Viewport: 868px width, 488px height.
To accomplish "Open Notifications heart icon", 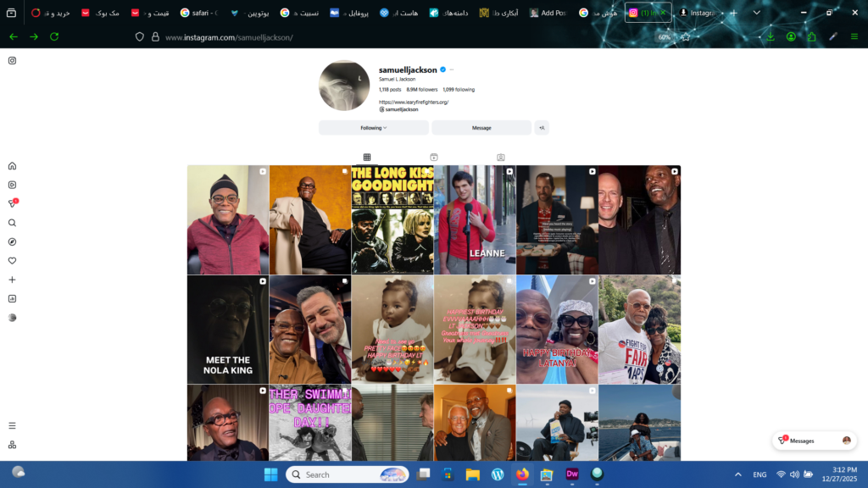I will tap(12, 261).
